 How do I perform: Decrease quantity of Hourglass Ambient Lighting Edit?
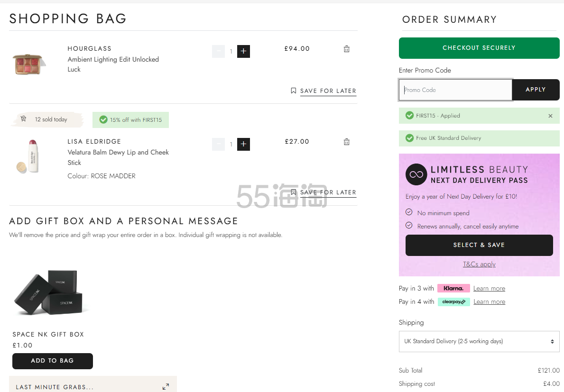click(x=218, y=51)
